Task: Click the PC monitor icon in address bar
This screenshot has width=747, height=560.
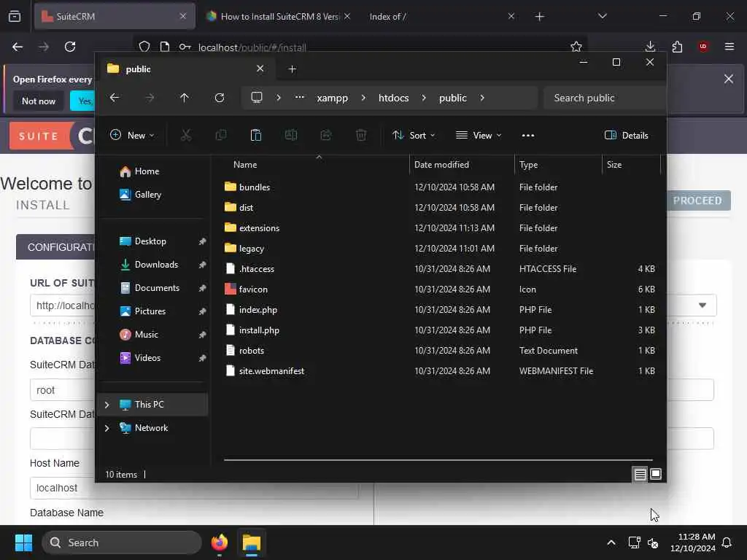Action: (257, 98)
